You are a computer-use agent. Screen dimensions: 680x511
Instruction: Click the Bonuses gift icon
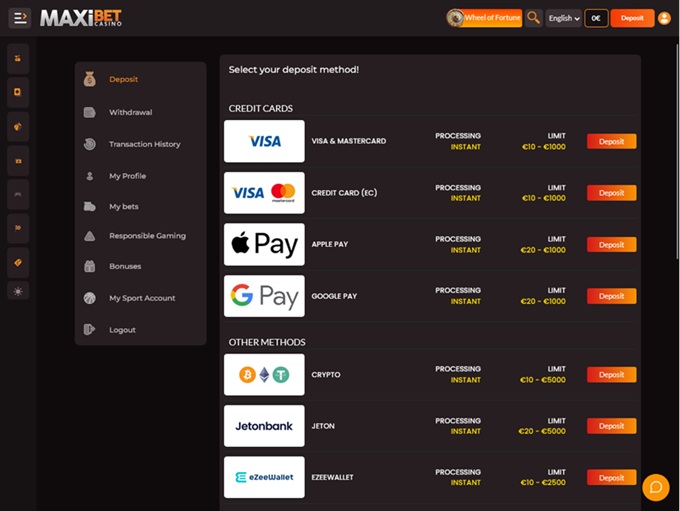90,267
